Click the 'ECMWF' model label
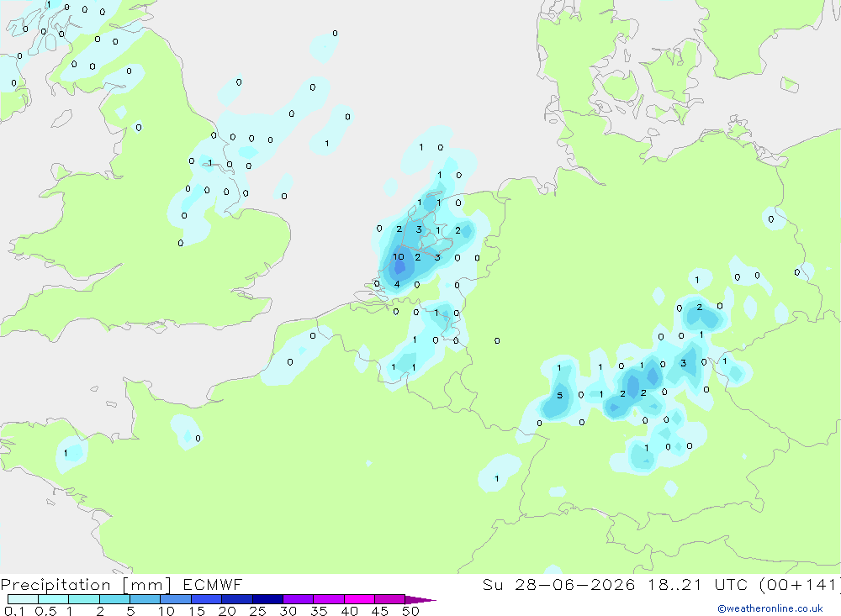The height and width of the screenshot is (616, 841). point(213,584)
